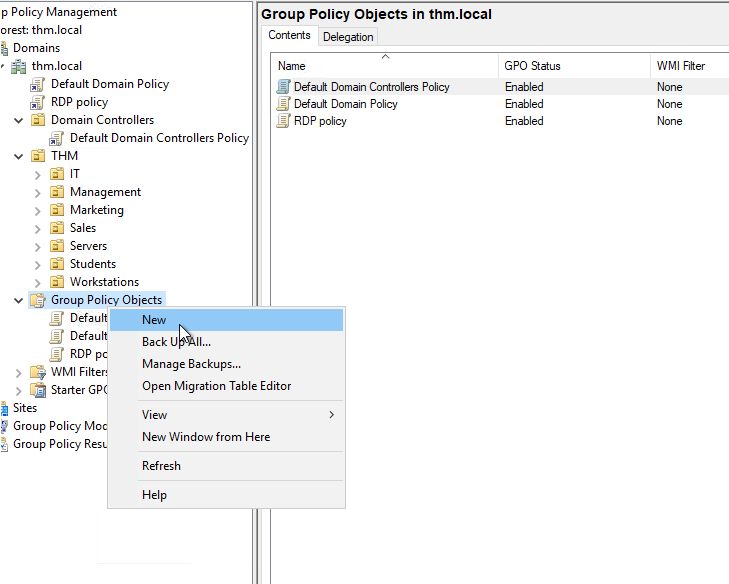Click the Default Domain Controllers Policy icon in list
Viewport: 729px width, 584px height.
[284, 87]
